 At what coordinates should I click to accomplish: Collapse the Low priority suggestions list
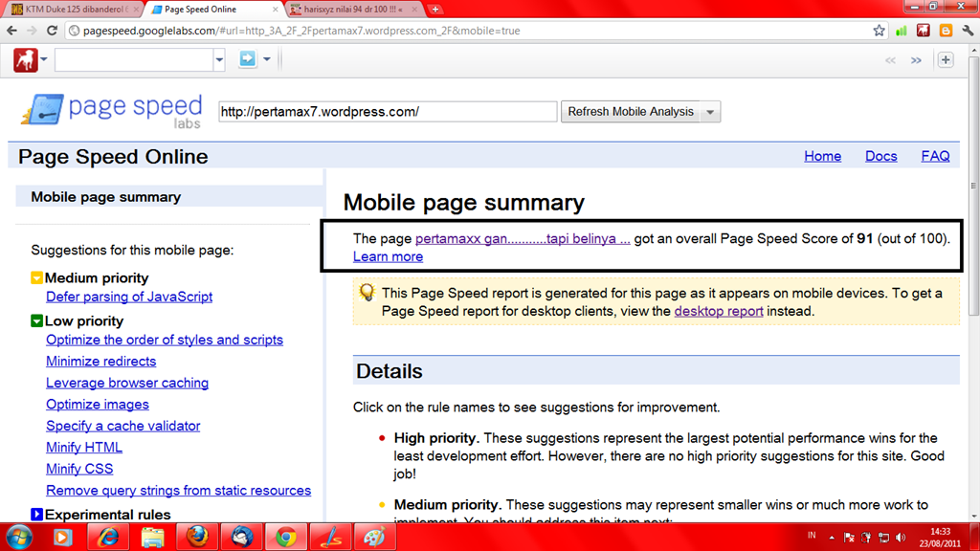pos(37,321)
